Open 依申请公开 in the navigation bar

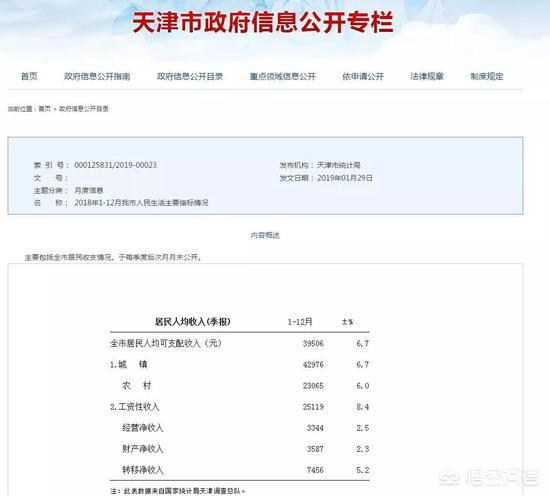pyautogui.click(x=363, y=76)
